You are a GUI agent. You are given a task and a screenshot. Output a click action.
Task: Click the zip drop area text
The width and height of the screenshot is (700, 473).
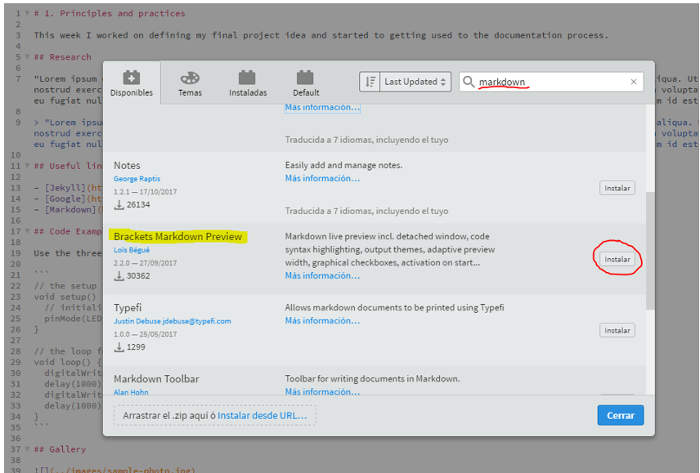point(169,415)
